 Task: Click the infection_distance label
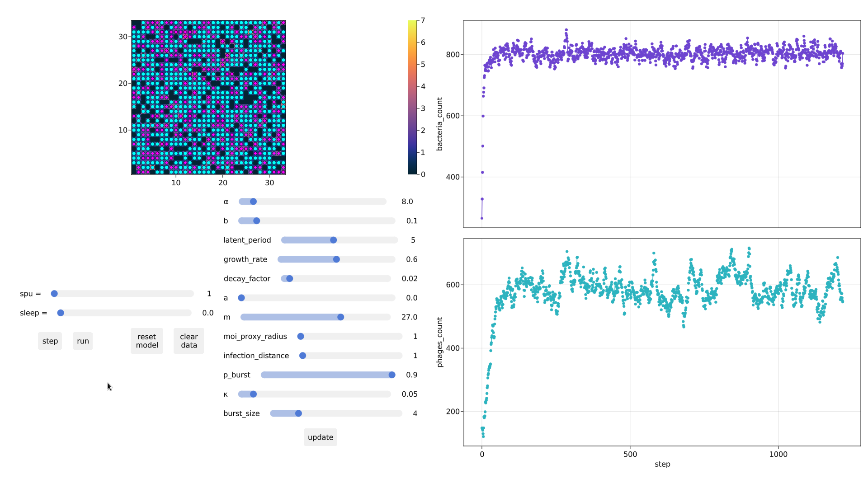(256, 356)
